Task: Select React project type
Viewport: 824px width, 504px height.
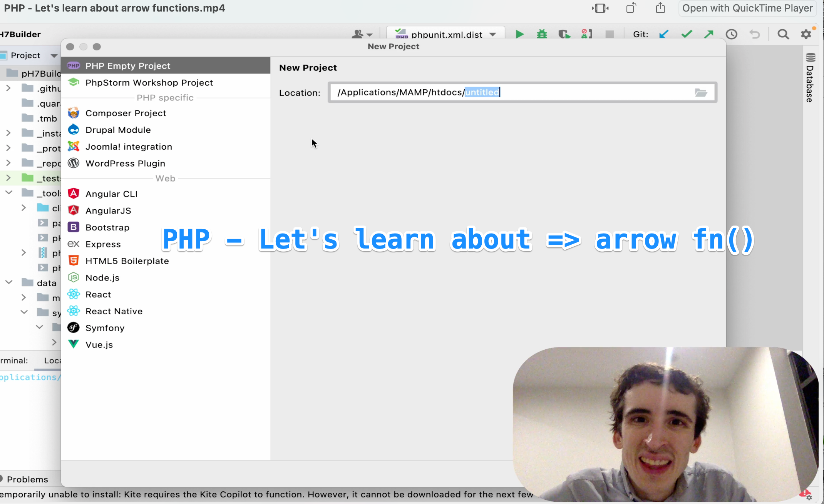Action: pyautogui.click(x=166, y=295)
